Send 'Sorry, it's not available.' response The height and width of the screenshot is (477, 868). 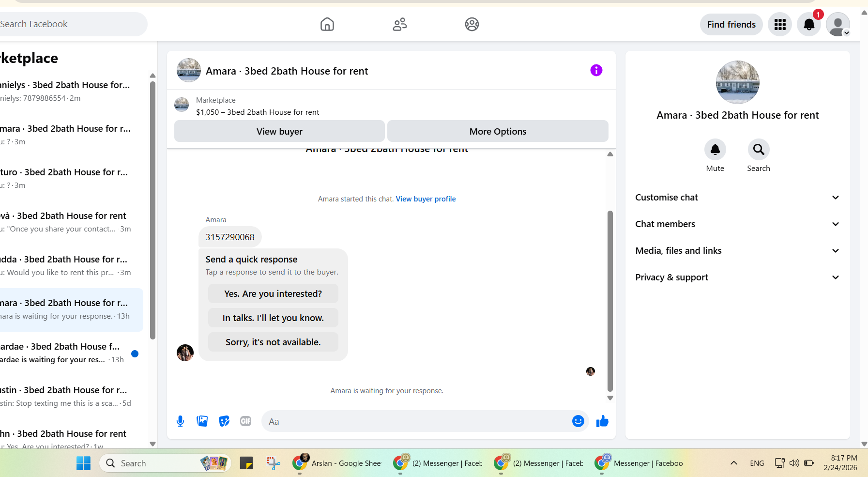[273, 342]
